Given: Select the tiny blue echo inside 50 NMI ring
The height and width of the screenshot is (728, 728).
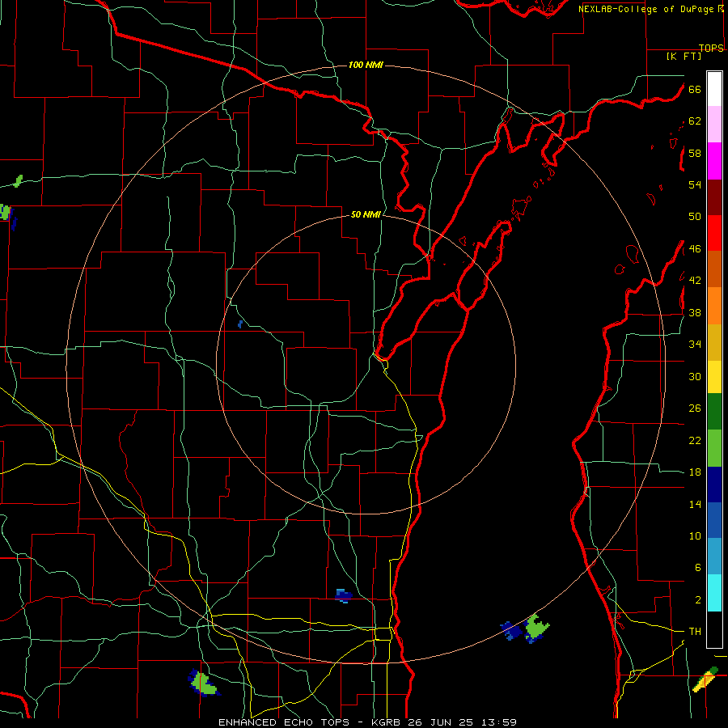Looking at the screenshot, I should [x=240, y=324].
